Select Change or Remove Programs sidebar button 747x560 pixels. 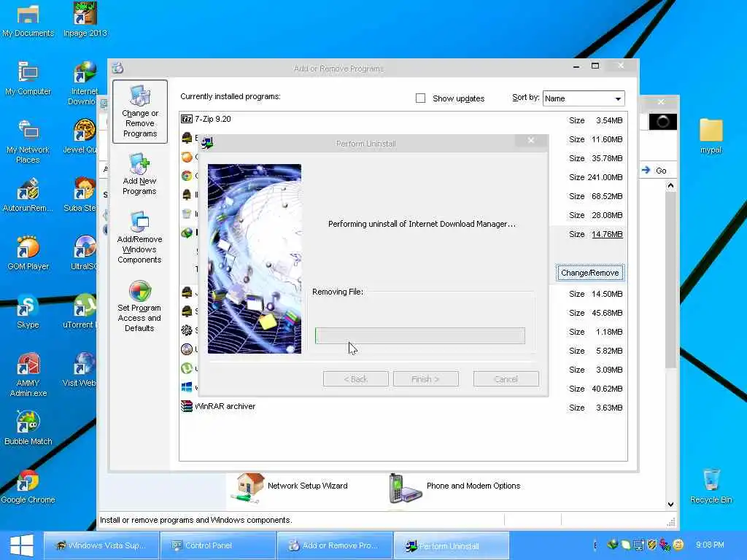140,112
